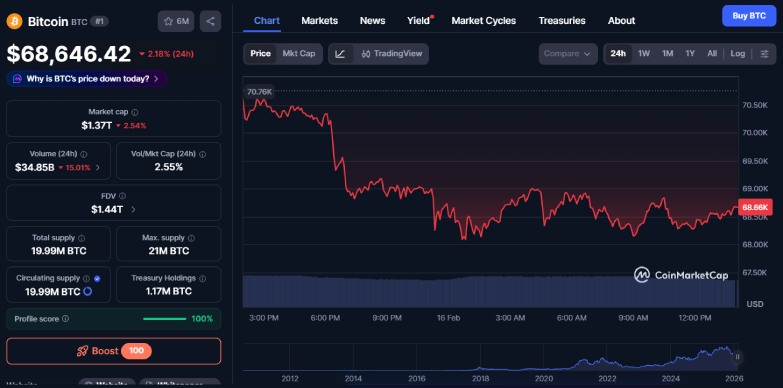Click Max. supply info icon
Image resolution: width=783 pixels, height=388 pixels.
(x=191, y=238)
